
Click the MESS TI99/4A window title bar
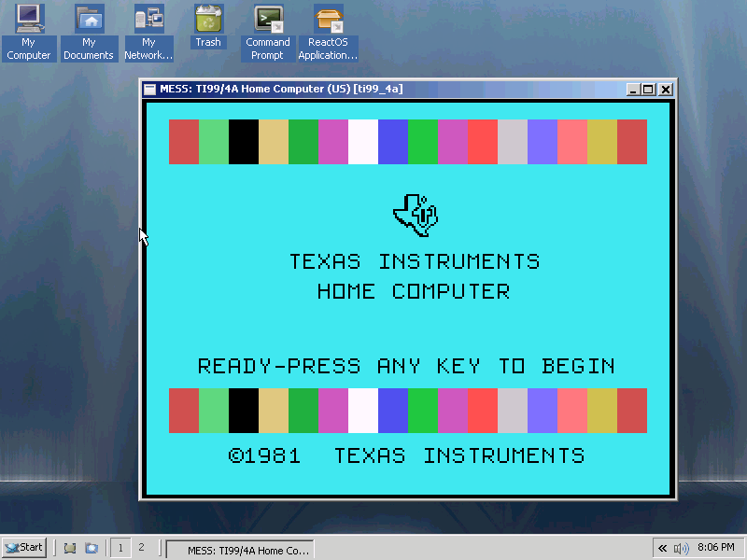pyautogui.click(x=373, y=90)
